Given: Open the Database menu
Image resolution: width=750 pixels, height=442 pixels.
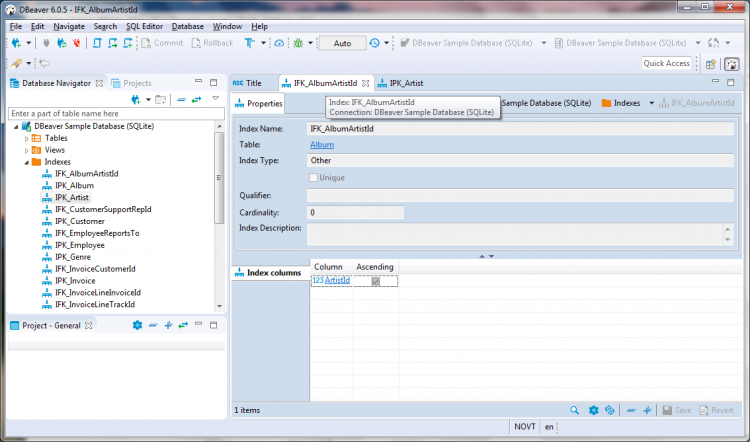Looking at the screenshot, I should pyautogui.click(x=188, y=26).
